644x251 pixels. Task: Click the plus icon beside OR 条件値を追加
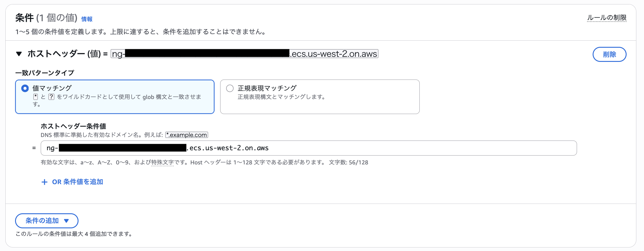[x=45, y=182]
